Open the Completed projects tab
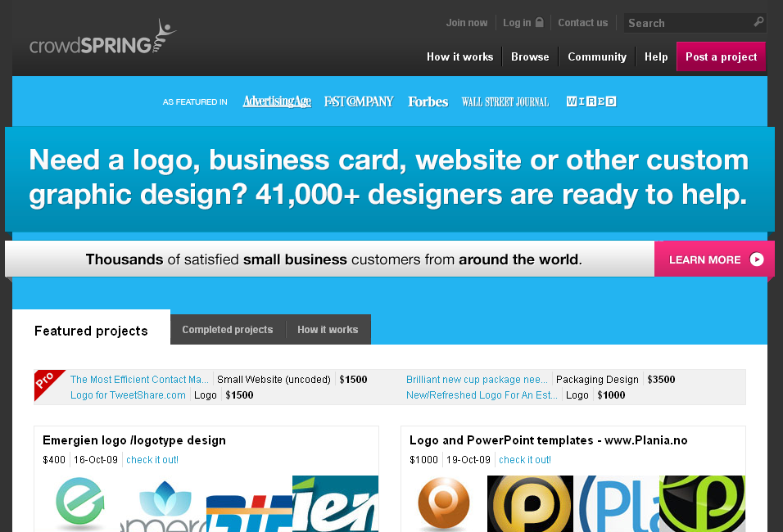The width and height of the screenshot is (783, 532). pos(228,330)
